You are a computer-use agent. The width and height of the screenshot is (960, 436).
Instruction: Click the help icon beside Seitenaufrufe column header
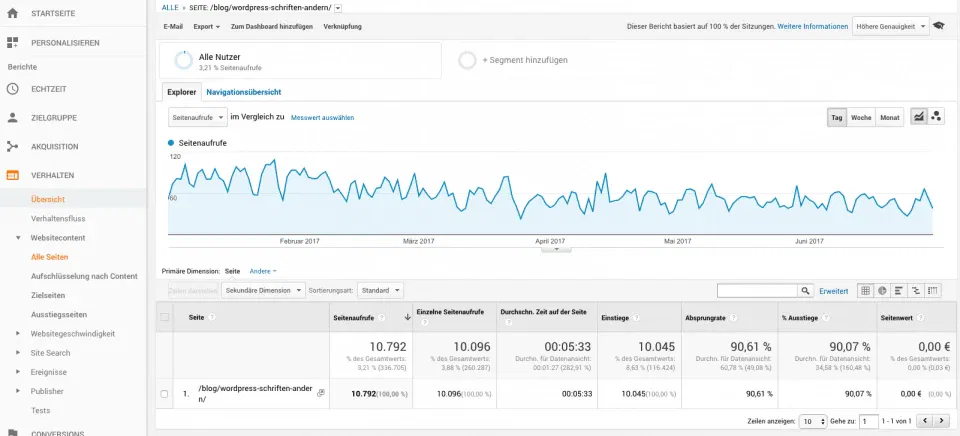[x=382, y=317]
